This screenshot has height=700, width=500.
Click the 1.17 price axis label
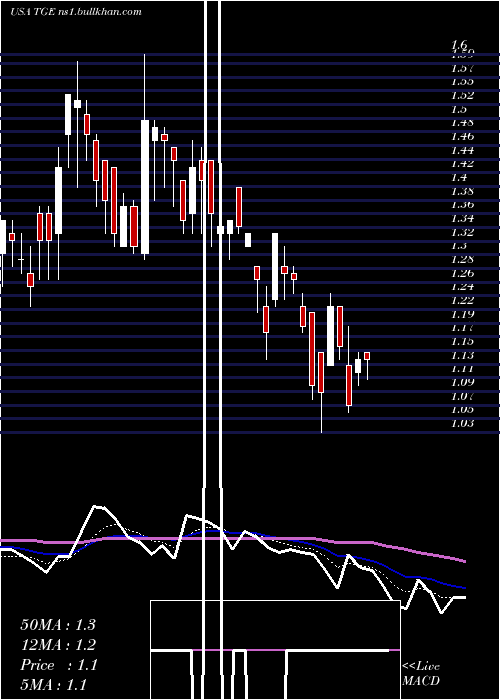pos(462,328)
